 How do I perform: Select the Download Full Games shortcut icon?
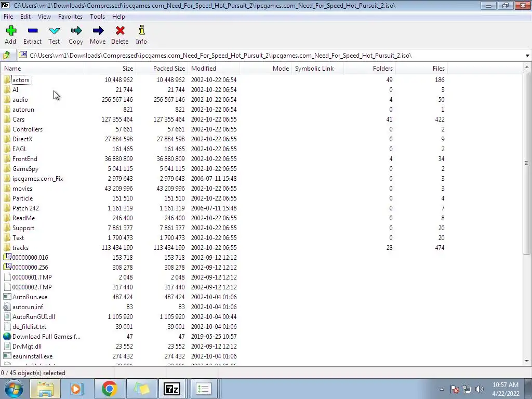(x=7, y=336)
